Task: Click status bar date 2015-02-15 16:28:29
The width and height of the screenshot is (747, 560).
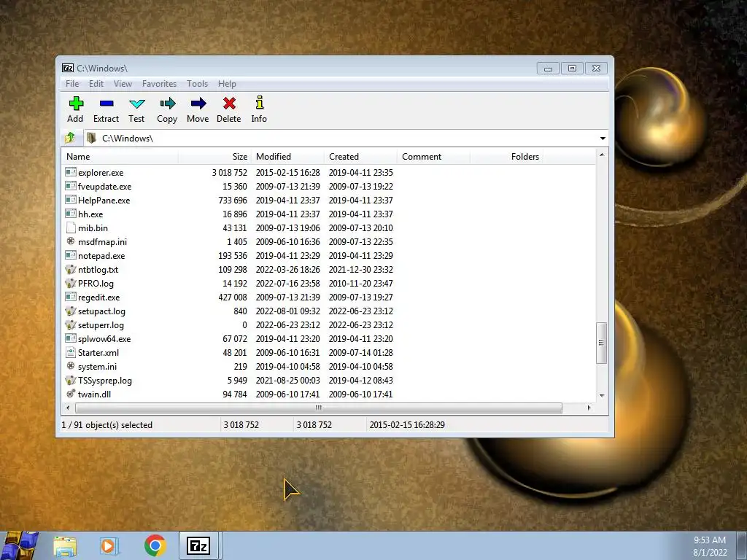Action: 407,425
